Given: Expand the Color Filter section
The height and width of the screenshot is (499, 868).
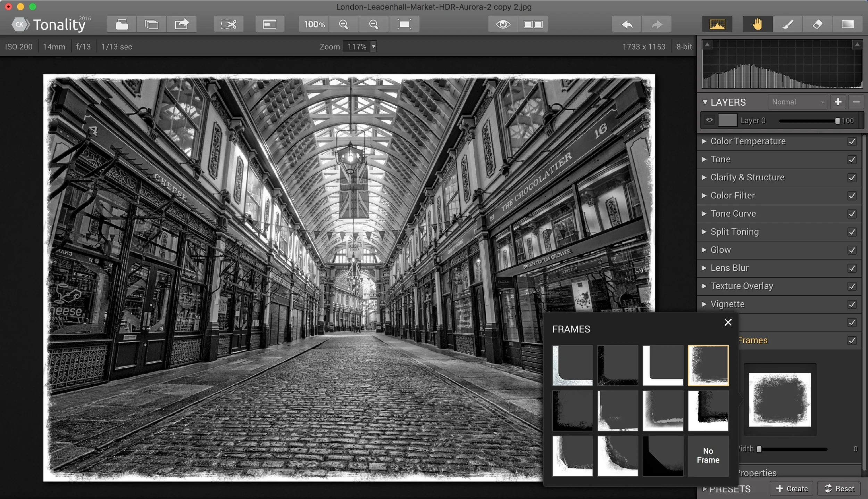Looking at the screenshot, I should click(704, 195).
